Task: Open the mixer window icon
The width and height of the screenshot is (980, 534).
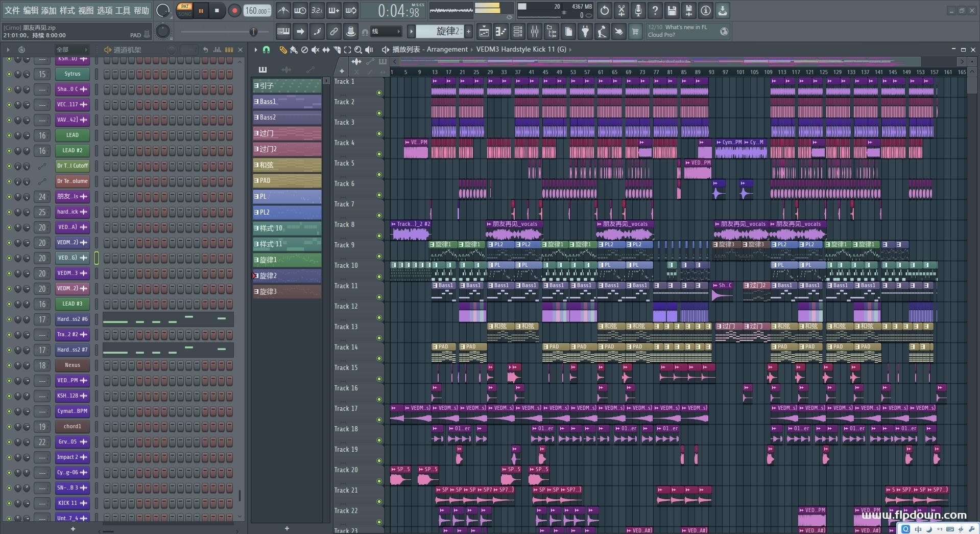Action: [x=535, y=32]
